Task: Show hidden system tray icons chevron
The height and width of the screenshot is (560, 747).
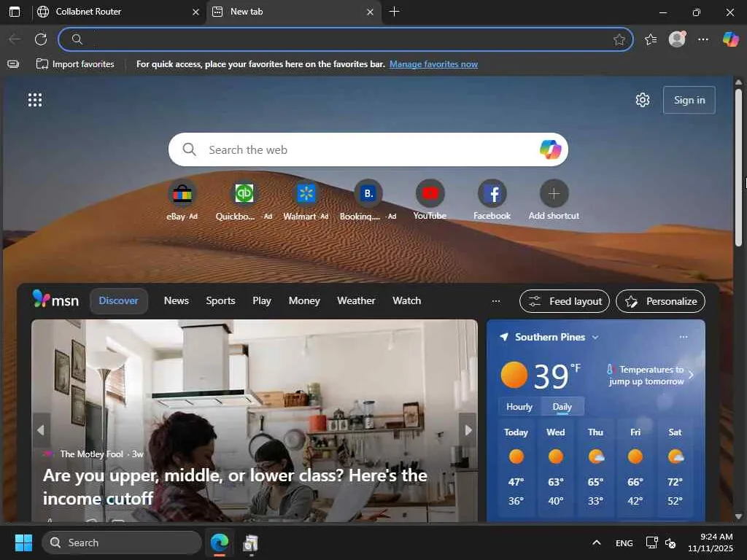Action: [x=597, y=542]
